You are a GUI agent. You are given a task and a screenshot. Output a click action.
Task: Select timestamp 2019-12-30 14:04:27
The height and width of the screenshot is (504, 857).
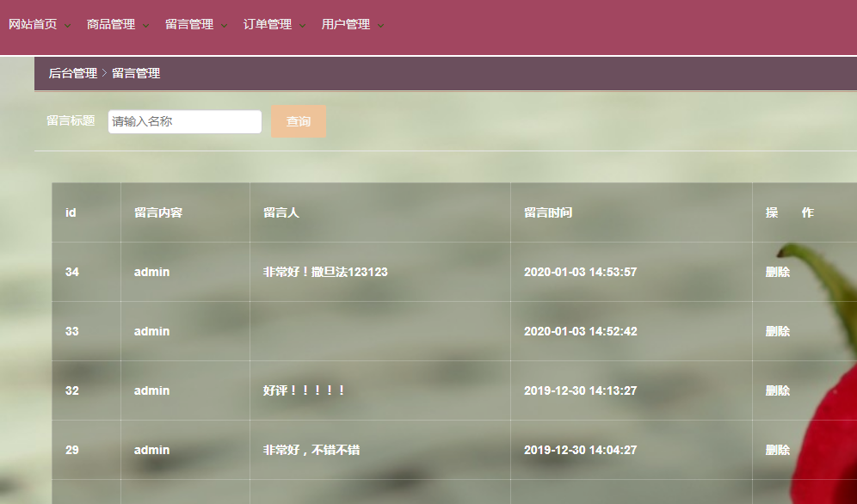581,450
